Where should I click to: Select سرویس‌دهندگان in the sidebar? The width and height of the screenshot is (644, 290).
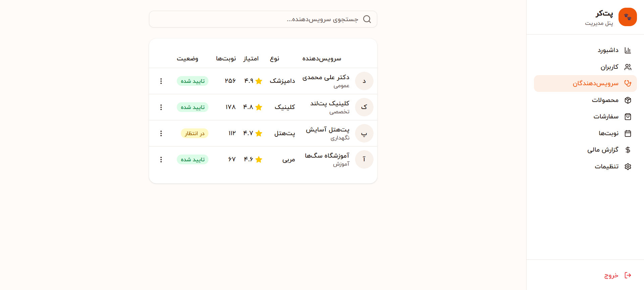[585, 83]
